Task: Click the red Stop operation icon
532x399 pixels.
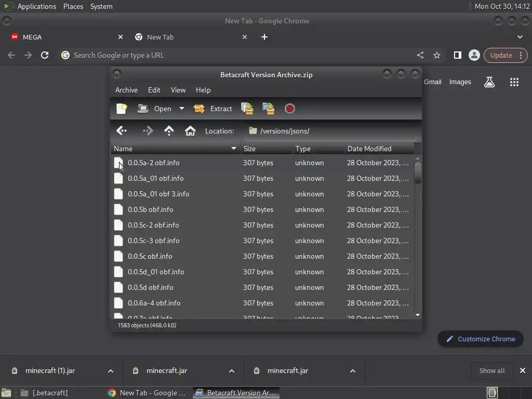Action: pos(289,109)
